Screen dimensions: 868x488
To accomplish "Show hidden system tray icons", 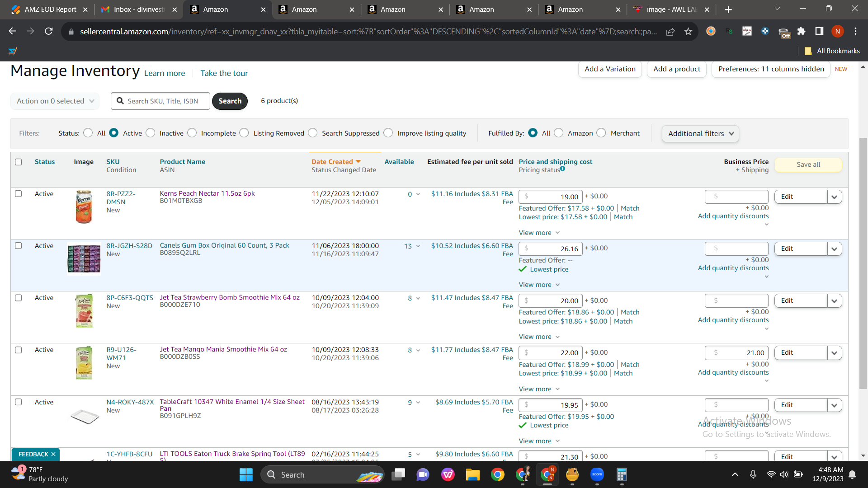I will pyautogui.click(x=735, y=475).
